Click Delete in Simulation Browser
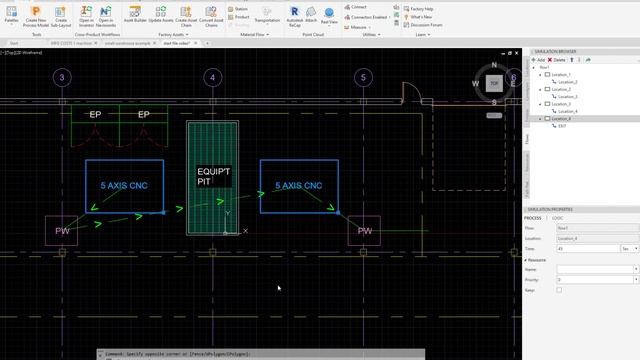The width and height of the screenshot is (640, 360). (x=556, y=60)
